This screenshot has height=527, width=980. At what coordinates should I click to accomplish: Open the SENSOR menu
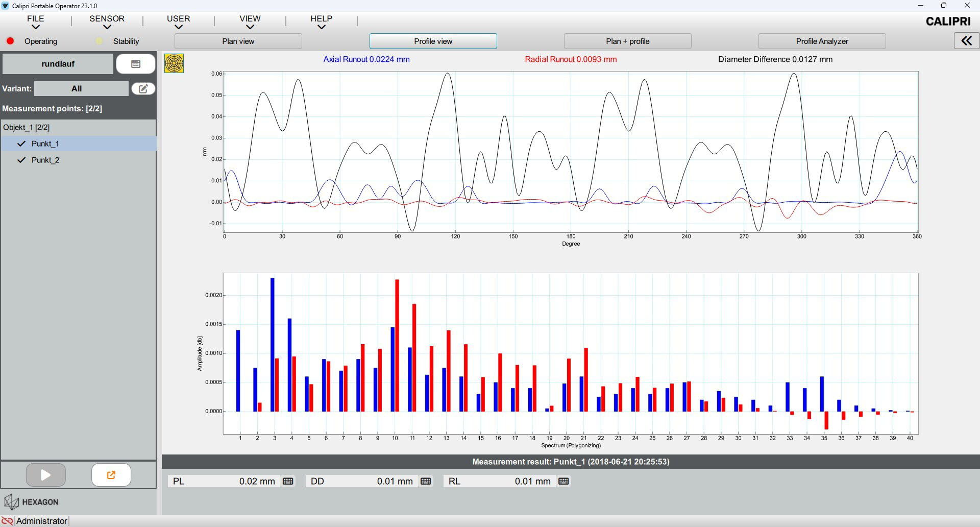(107, 18)
